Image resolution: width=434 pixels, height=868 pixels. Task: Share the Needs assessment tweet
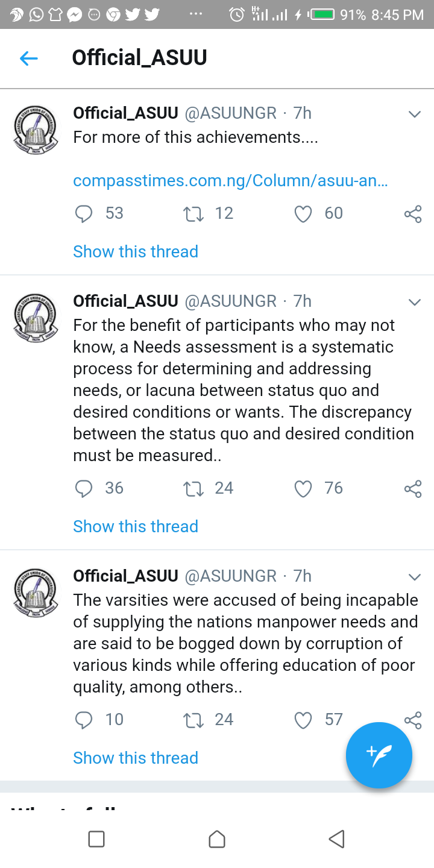click(413, 489)
